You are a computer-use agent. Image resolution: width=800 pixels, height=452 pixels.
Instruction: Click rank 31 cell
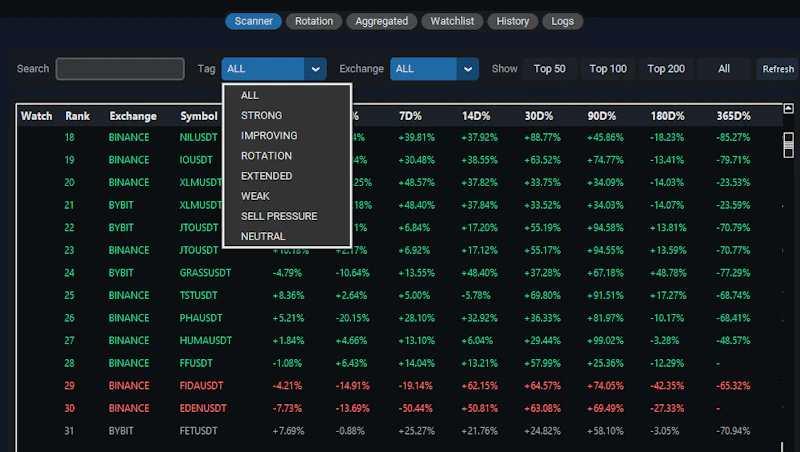pyautogui.click(x=69, y=431)
